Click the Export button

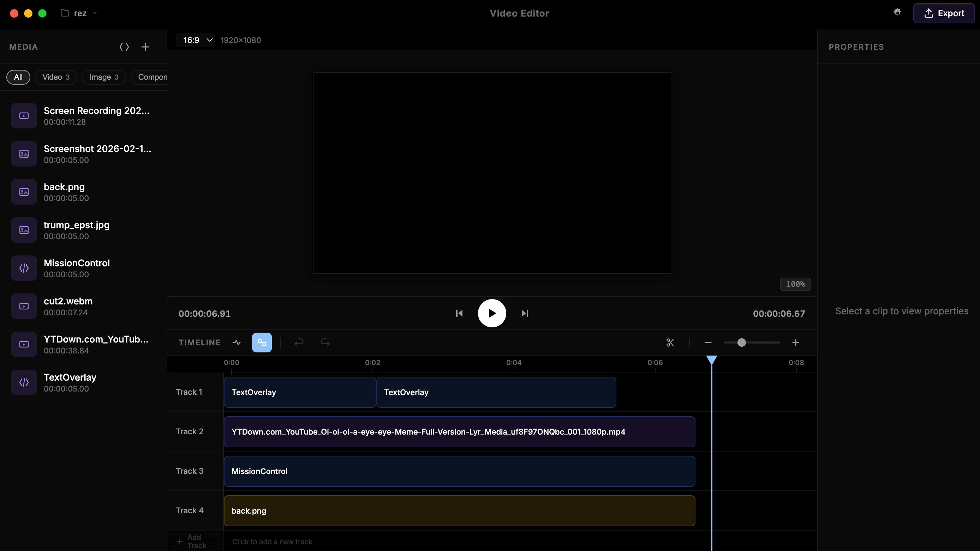tap(945, 13)
